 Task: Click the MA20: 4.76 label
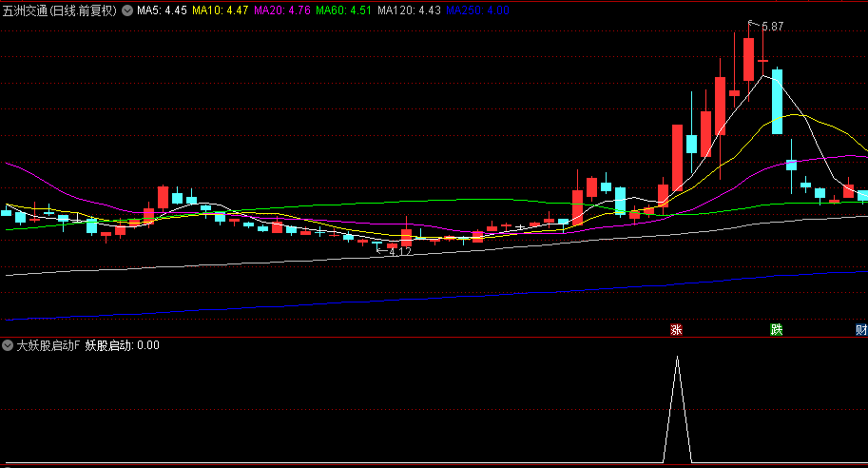tap(281, 10)
